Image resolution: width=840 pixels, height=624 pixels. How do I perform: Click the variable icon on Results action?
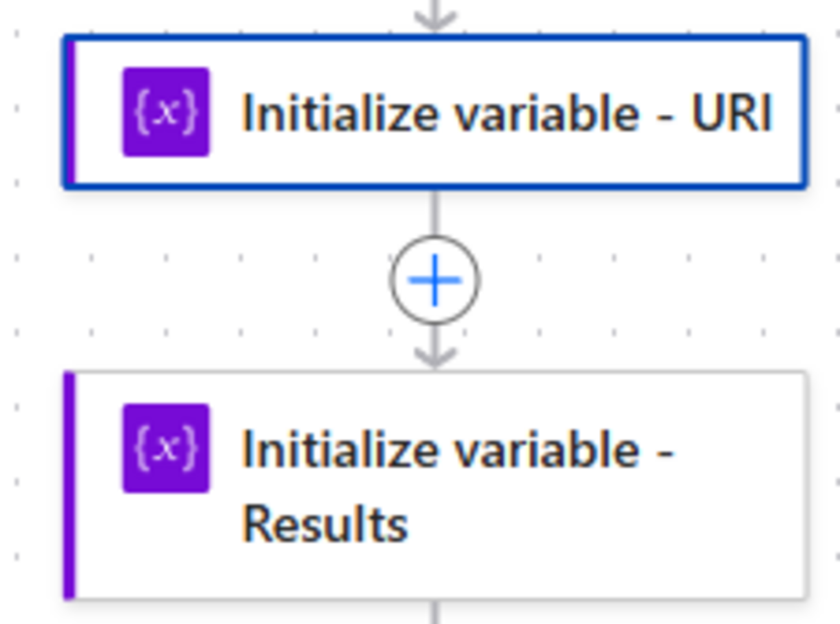(166, 448)
